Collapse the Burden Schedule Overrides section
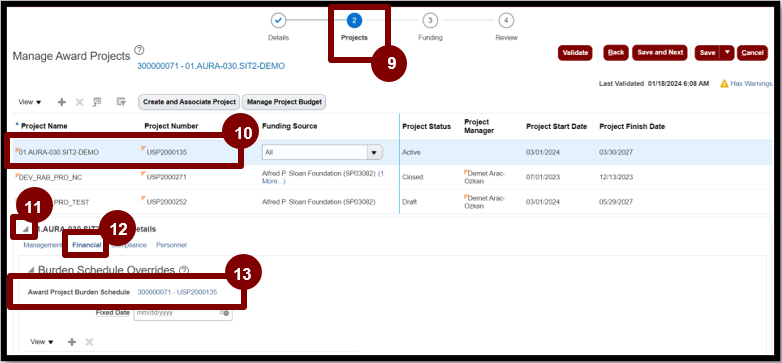The height and width of the screenshot is (363, 782). pos(31,270)
